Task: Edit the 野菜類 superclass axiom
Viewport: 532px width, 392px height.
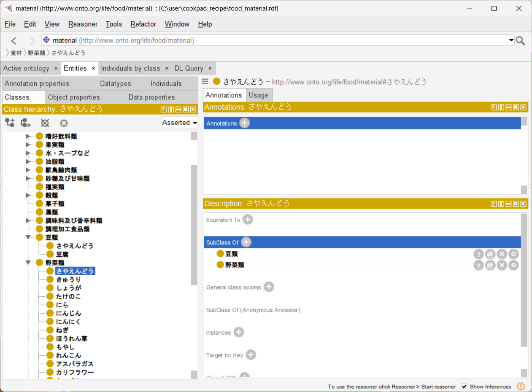Action: click(x=513, y=265)
